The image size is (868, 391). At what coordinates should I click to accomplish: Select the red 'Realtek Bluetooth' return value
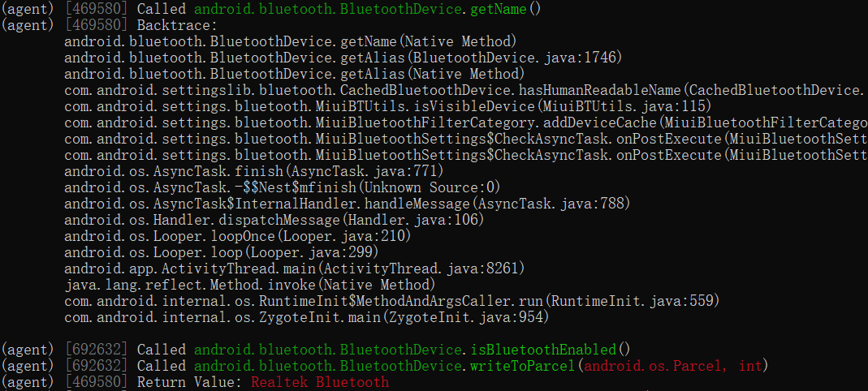tap(320, 382)
